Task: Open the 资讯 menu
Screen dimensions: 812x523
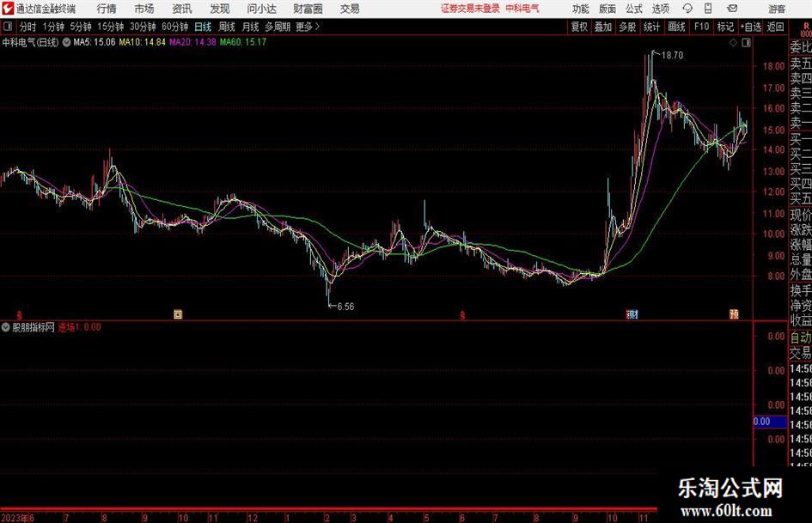Action: pos(182,9)
